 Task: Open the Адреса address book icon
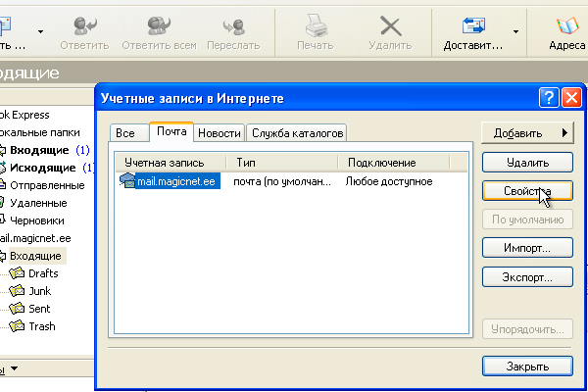[567, 24]
